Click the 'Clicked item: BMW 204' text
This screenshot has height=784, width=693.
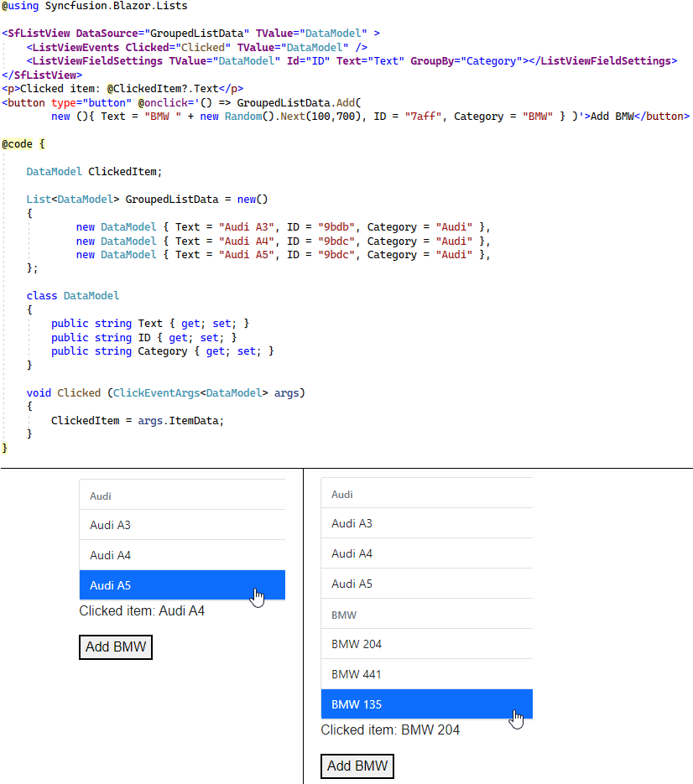[390, 729]
